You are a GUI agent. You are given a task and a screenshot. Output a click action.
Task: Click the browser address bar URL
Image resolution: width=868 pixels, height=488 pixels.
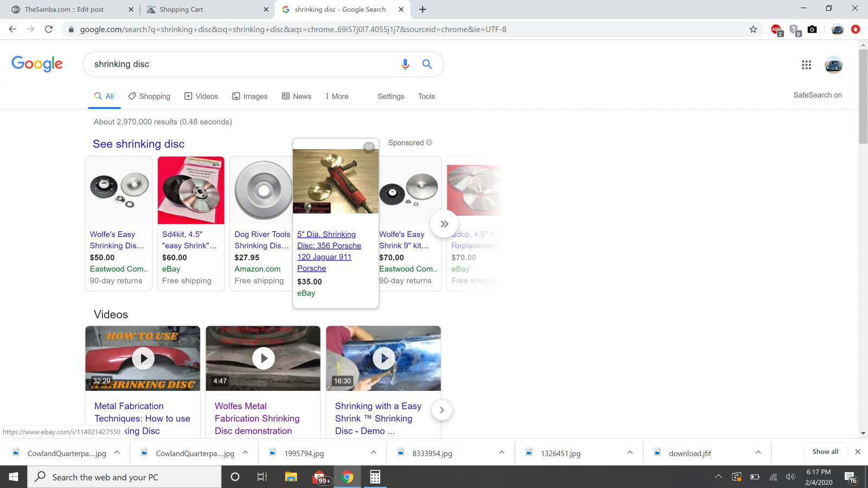pos(293,29)
